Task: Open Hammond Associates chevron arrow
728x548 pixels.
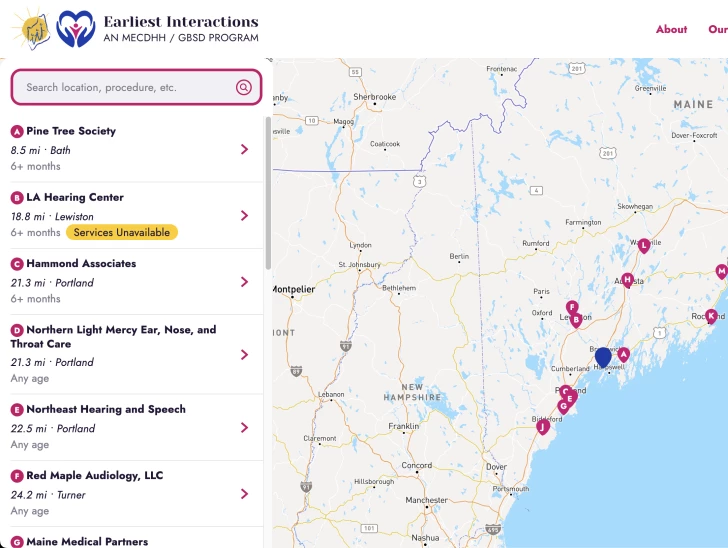Action: [x=245, y=282]
